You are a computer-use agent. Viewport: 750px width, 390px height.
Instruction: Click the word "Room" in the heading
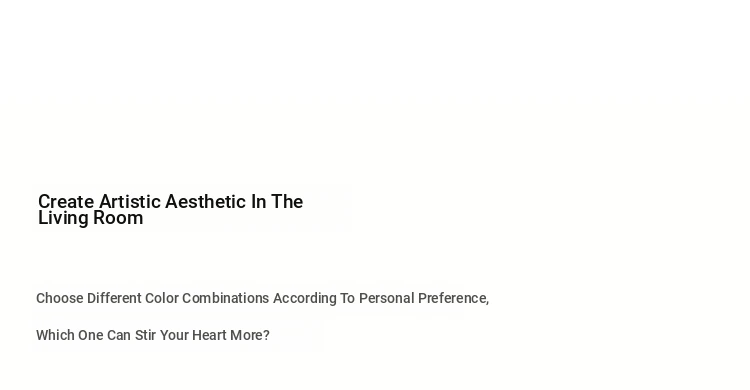pyautogui.click(x=118, y=218)
